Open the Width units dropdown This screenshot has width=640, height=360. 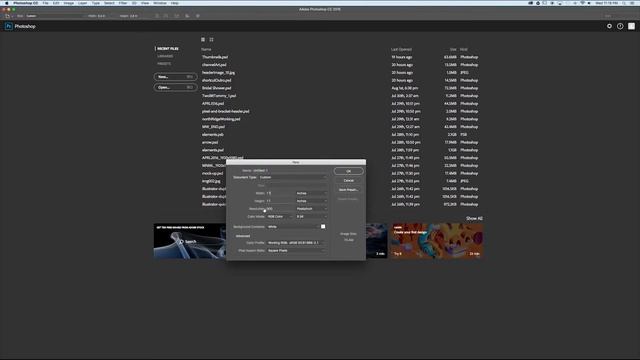[311, 193]
